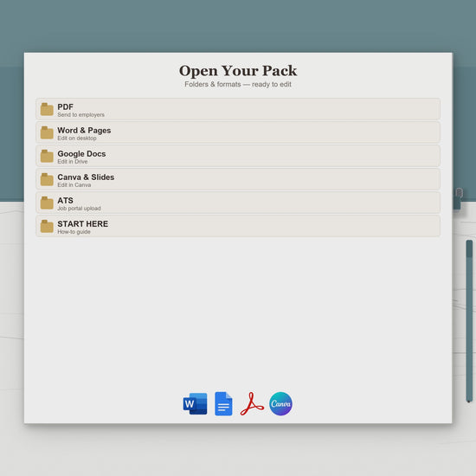Open the Google Docs folder row
The width and height of the screenshot is (476, 476).
[x=238, y=156]
